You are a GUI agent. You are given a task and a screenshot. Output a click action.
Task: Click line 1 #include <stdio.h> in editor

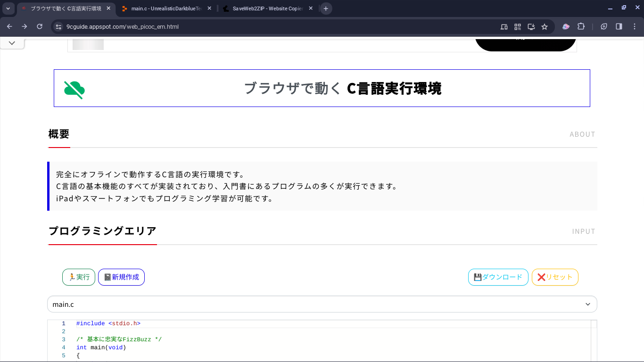pos(108,323)
